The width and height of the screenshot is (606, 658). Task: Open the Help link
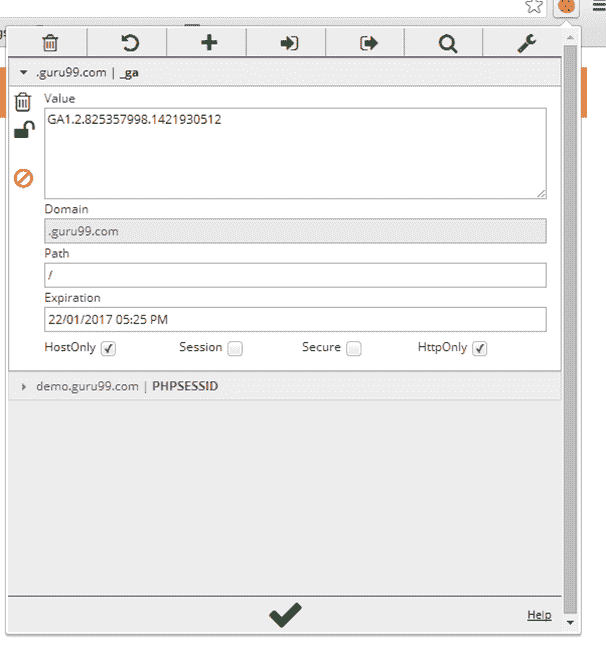(x=539, y=615)
